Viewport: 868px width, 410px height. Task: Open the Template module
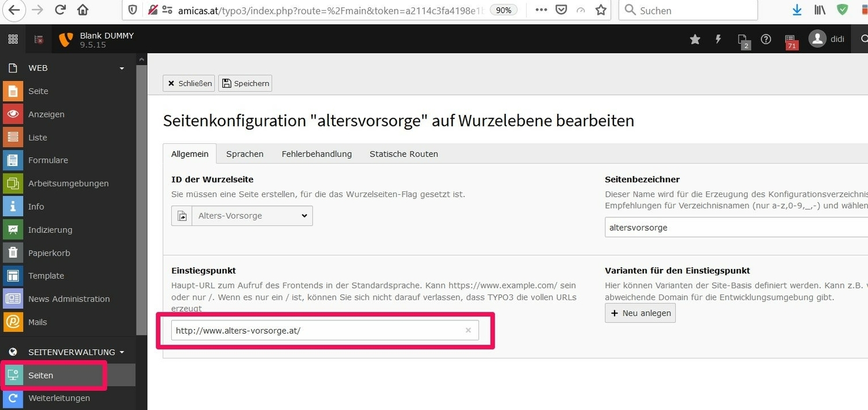(68, 276)
